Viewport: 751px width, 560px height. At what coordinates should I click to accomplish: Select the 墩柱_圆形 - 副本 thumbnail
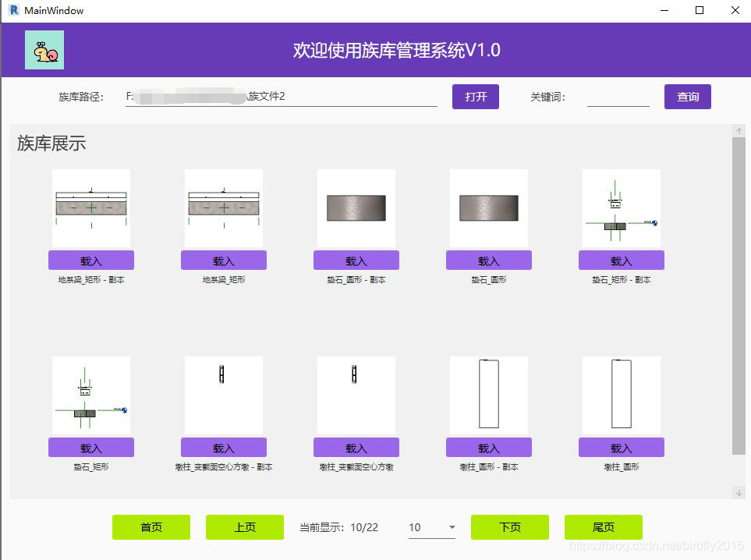tap(488, 395)
